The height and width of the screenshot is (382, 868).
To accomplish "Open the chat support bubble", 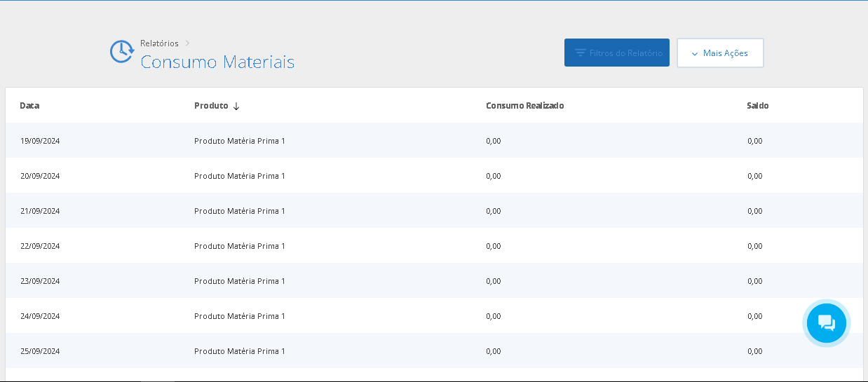I will pyautogui.click(x=827, y=322).
